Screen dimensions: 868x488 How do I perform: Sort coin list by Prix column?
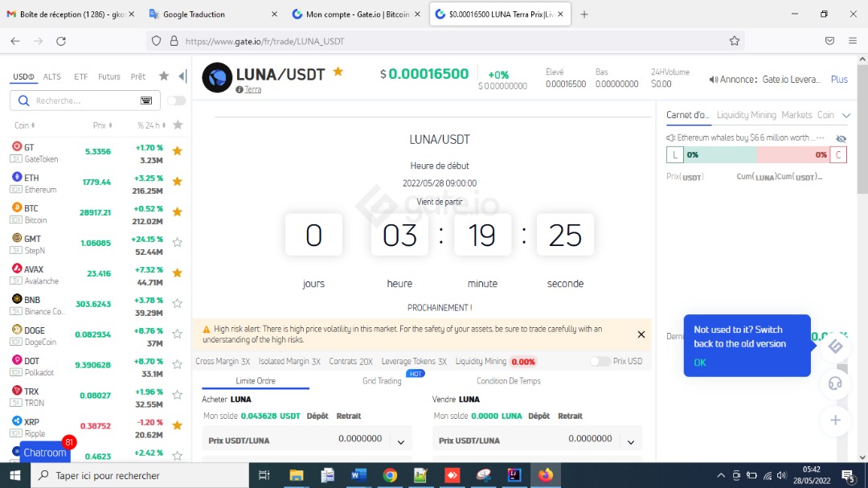[x=102, y=125]
